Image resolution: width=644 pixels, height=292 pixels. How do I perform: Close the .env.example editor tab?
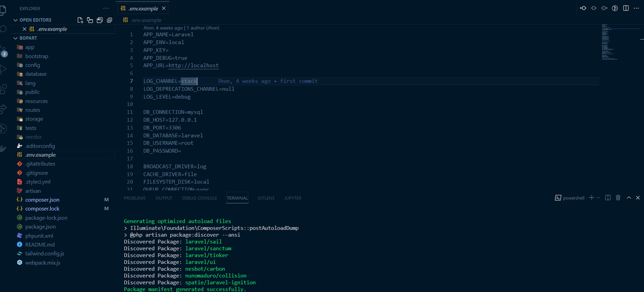point(164,9)
